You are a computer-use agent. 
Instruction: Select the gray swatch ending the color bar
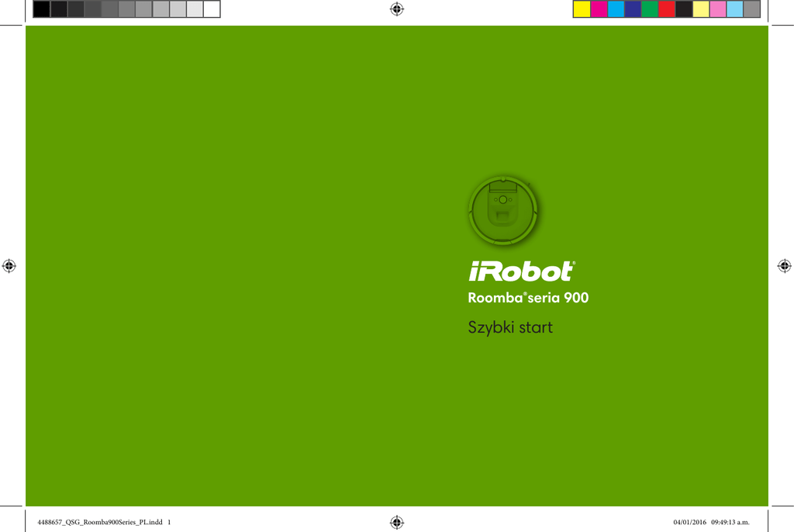(x=751, y=9)
